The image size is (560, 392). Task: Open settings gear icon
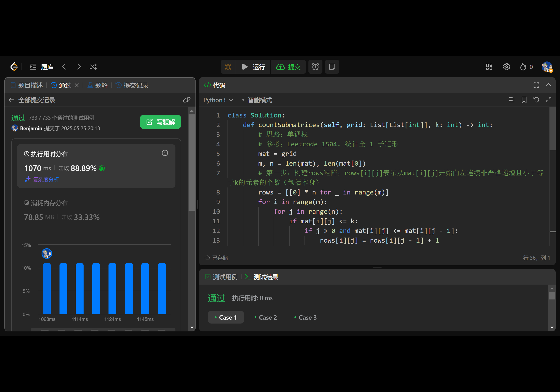(x=506, y=67)
